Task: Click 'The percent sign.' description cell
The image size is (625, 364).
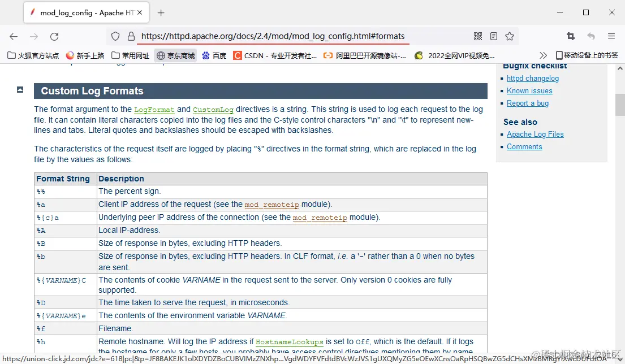Action: (x=292, y=192)
